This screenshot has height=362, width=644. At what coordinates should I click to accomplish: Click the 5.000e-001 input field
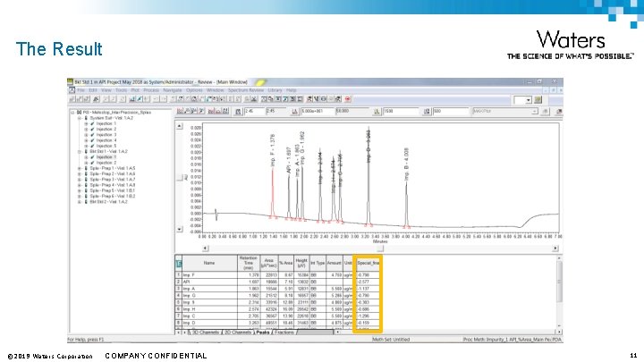tap(317, 111)
